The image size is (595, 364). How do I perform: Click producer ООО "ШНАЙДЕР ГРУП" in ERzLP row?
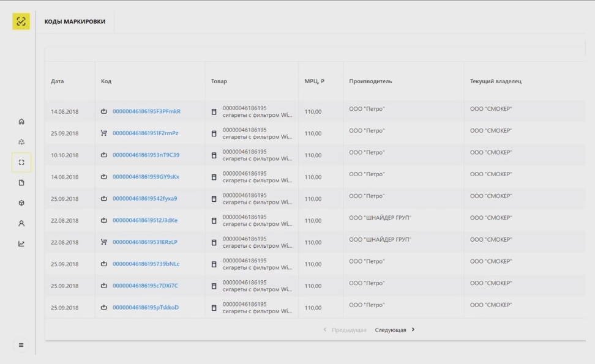(x=380, y=240)
